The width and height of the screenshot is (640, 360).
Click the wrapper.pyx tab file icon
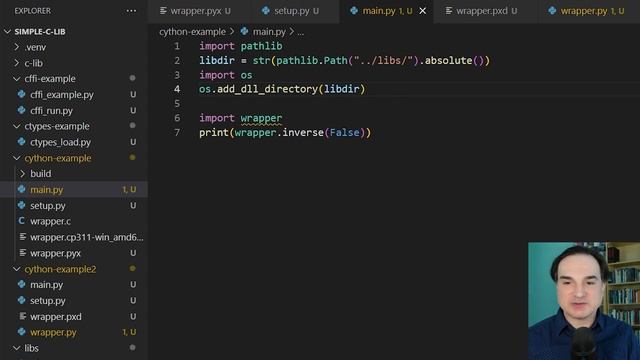click(x=163, y=11)
